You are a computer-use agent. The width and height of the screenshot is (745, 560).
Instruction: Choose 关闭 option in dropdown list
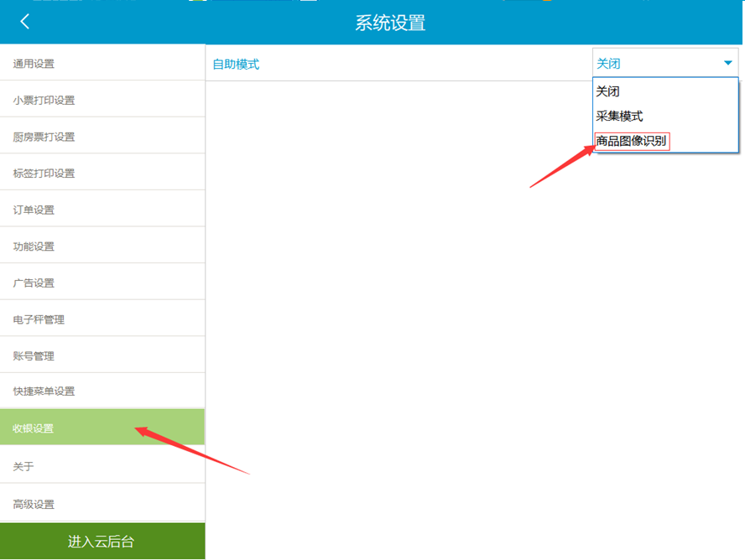click(607, 92)
